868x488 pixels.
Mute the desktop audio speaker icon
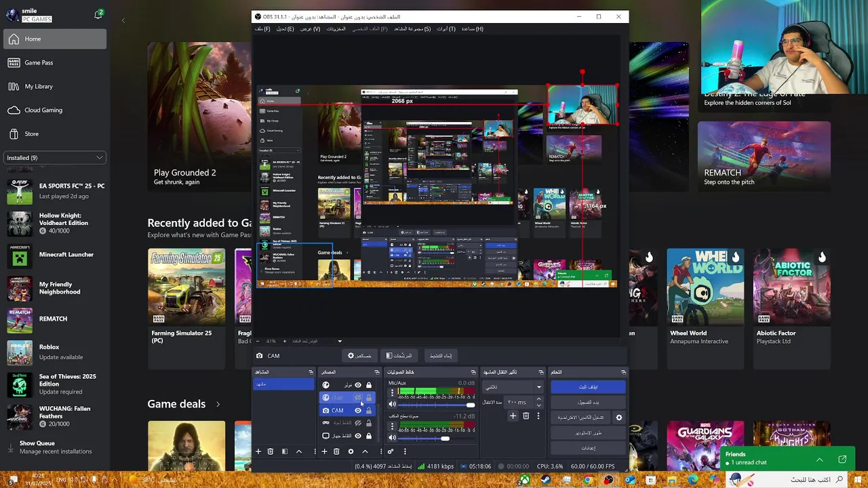coord(392,438)
